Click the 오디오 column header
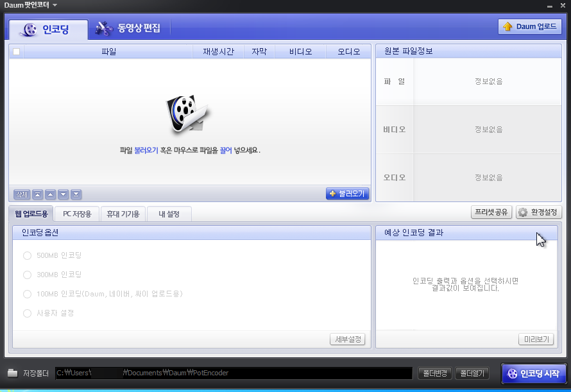This screenshot has height=392, width=571. click(348, 51)
